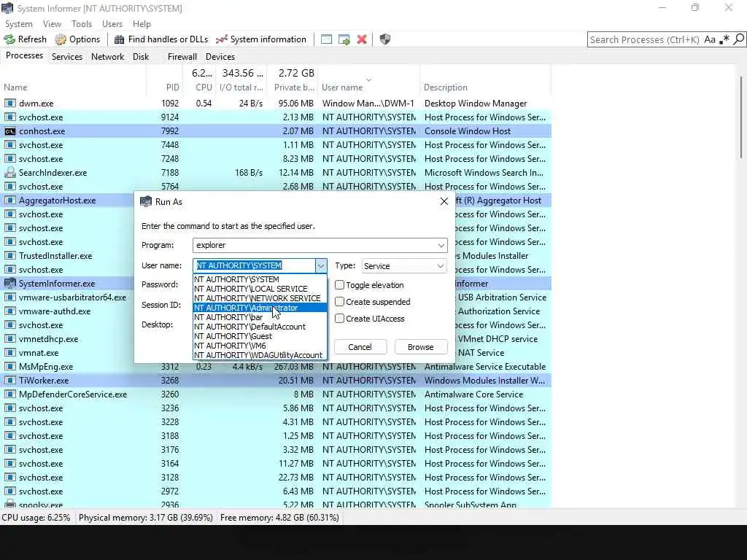
Task: Expand the Program combo box arrow
Action: (441, 245)
